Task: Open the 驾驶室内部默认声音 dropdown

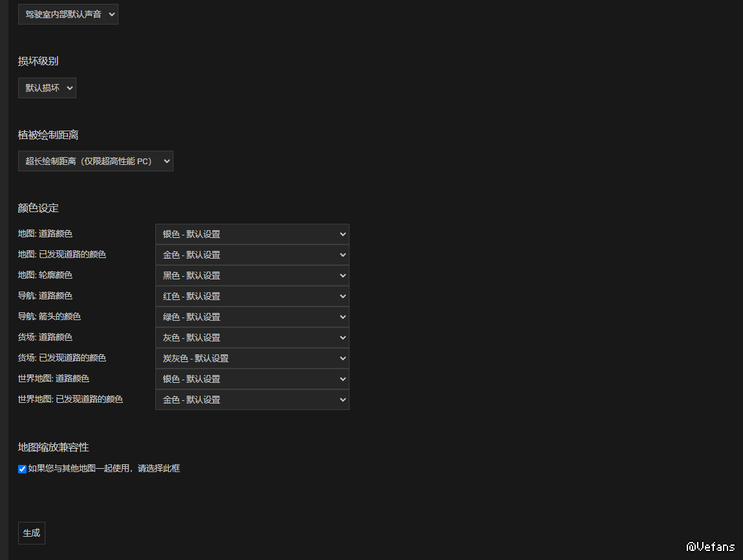Action: (68, 14)
